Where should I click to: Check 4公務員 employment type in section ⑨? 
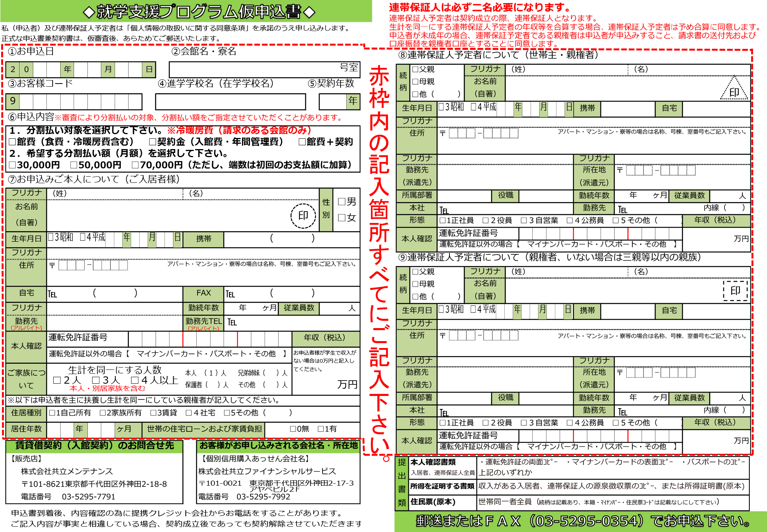coord(570,422)
